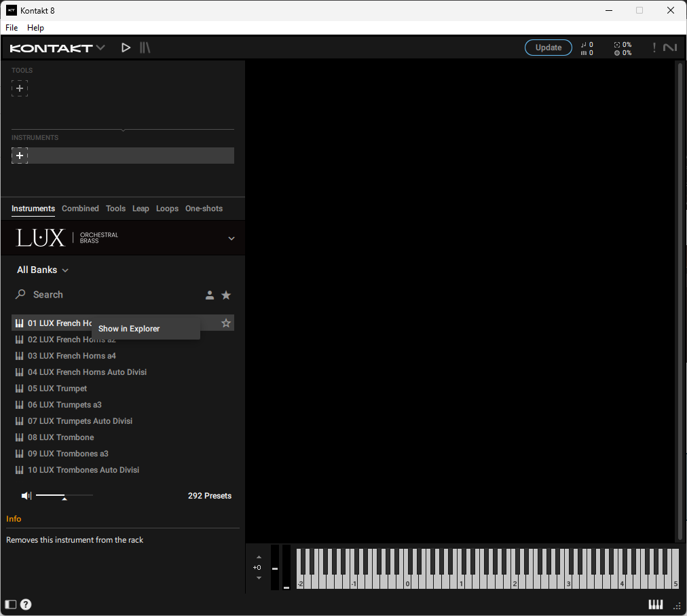
Task: Toggle user content filter icon
Action: (210, 295)
